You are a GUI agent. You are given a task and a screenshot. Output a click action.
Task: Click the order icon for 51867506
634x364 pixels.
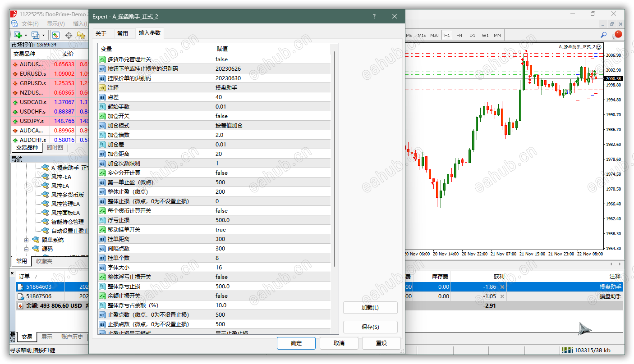click(x=21, y=296)
